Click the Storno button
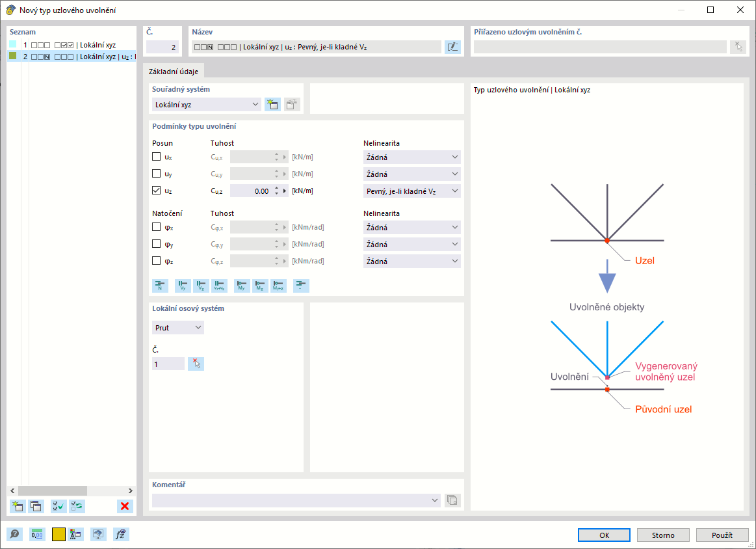 tap(663, 535)
